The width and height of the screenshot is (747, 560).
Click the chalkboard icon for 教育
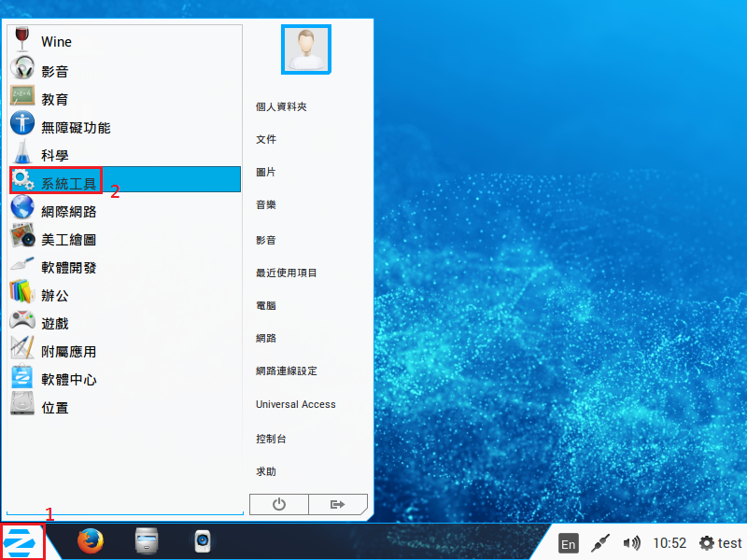22,96
